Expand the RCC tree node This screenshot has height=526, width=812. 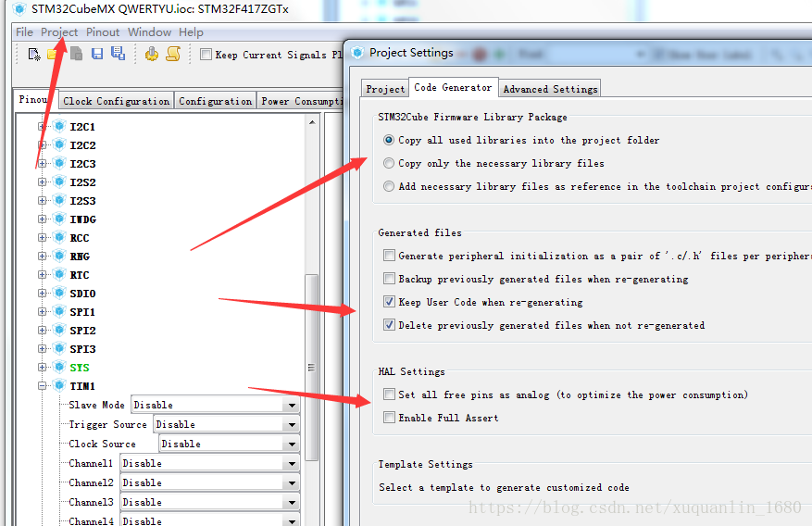(42, 238)
